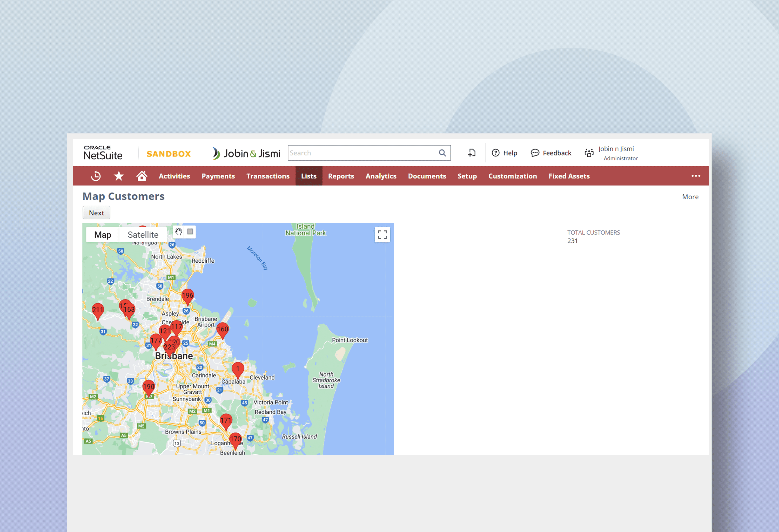Open the Setup navigation menu
779x532 pixels.
coord(467,175)
